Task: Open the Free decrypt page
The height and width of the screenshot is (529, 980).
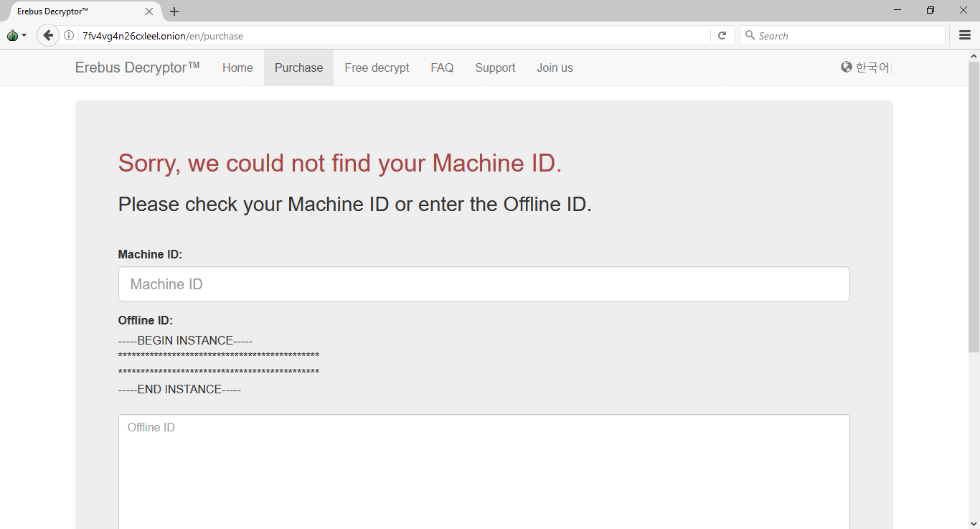Action: coord(377,67)
